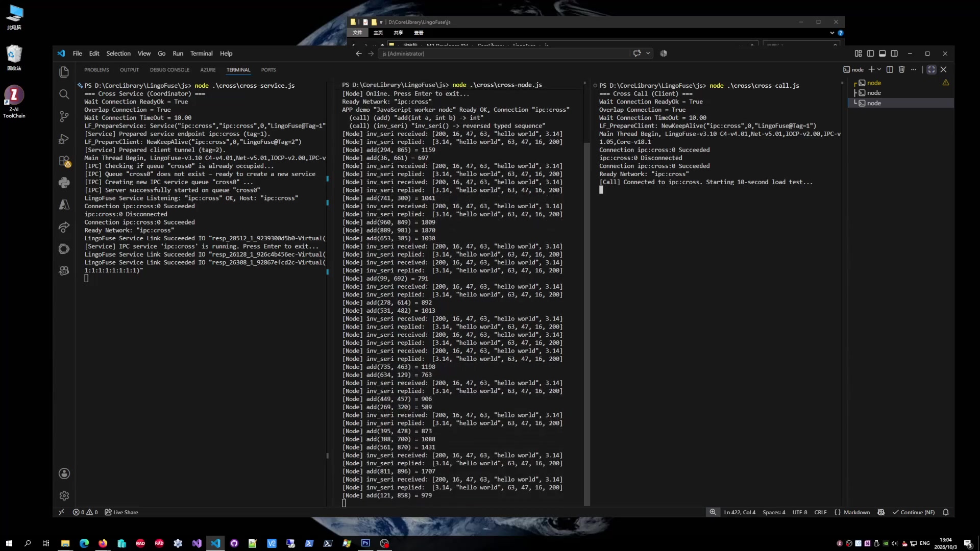Screen dimensions: 980x551
Task: Open terminal More Actions ellipsis menu
Action: click(914, 69)
